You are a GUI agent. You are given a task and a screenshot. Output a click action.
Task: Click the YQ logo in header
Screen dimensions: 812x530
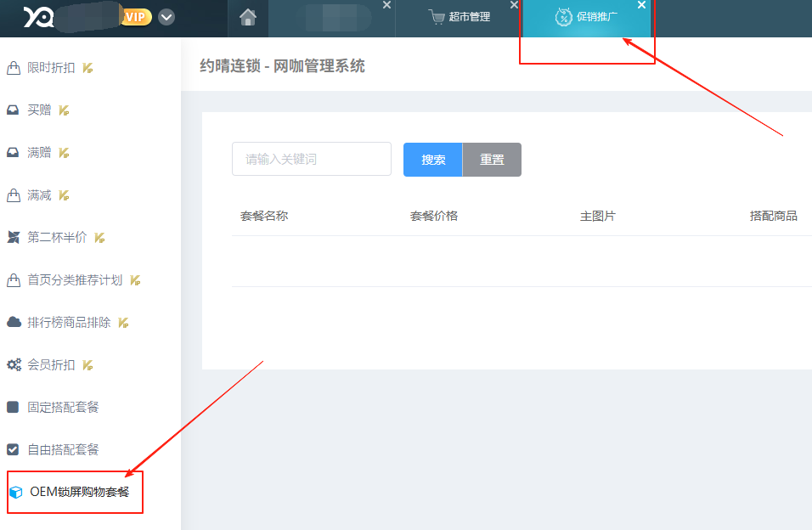[x=38, y=17]
